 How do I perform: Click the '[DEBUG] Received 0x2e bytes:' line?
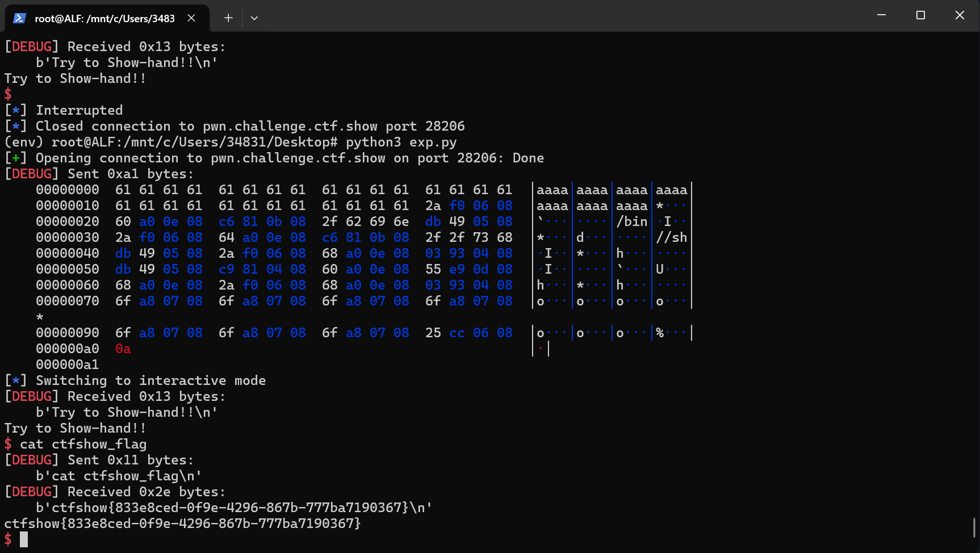tap(115, 492)
